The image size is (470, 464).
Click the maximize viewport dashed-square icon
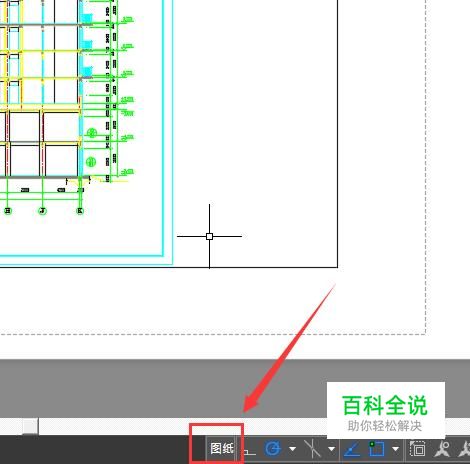pyautogui.click(x=418, y=449)
